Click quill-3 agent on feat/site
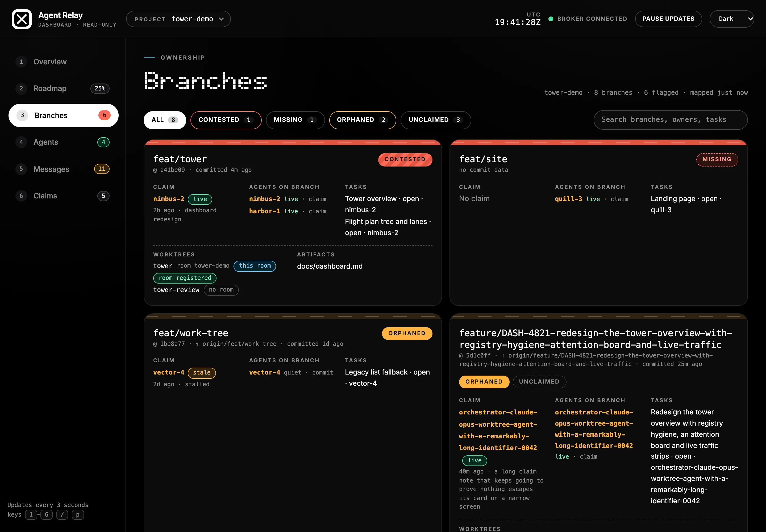 point(568,199)
